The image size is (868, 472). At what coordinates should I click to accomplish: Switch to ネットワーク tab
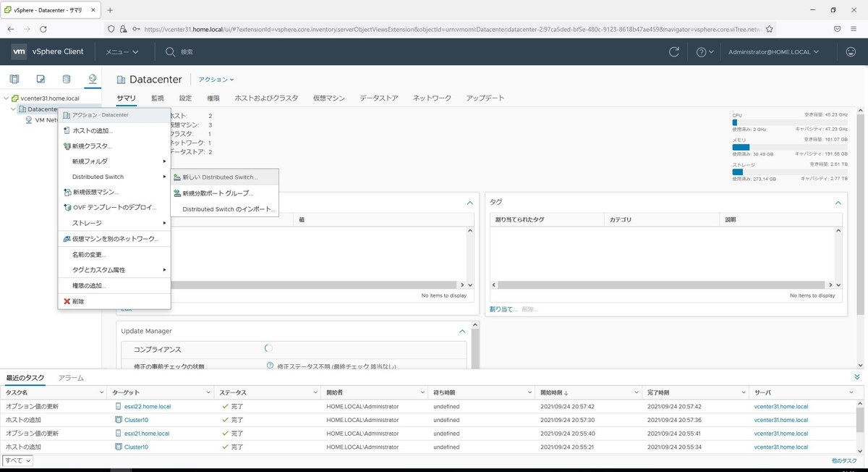(x=432, y=98)
